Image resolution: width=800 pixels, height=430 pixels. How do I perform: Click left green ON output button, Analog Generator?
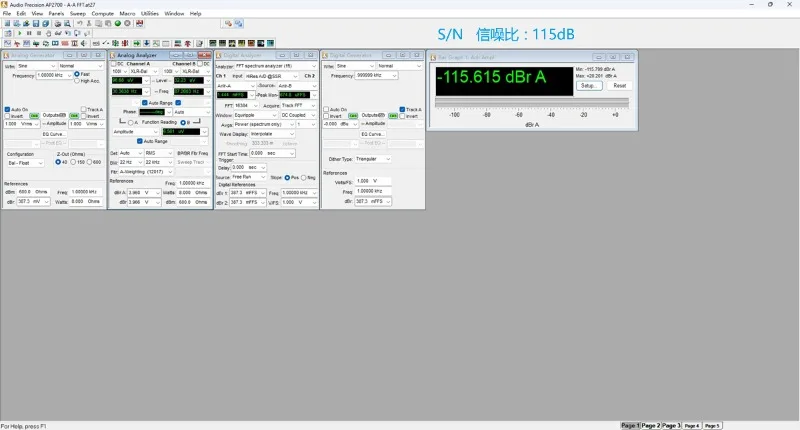click(x=34, y=116)
